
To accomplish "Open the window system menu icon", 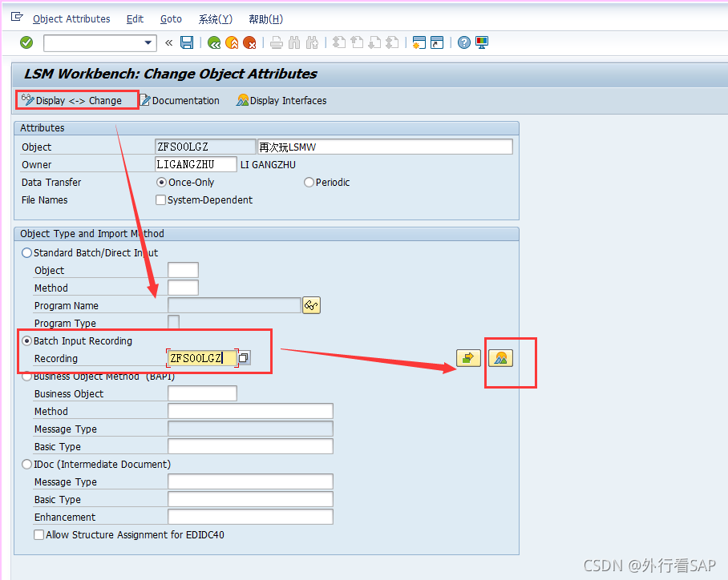I will 17,17.
